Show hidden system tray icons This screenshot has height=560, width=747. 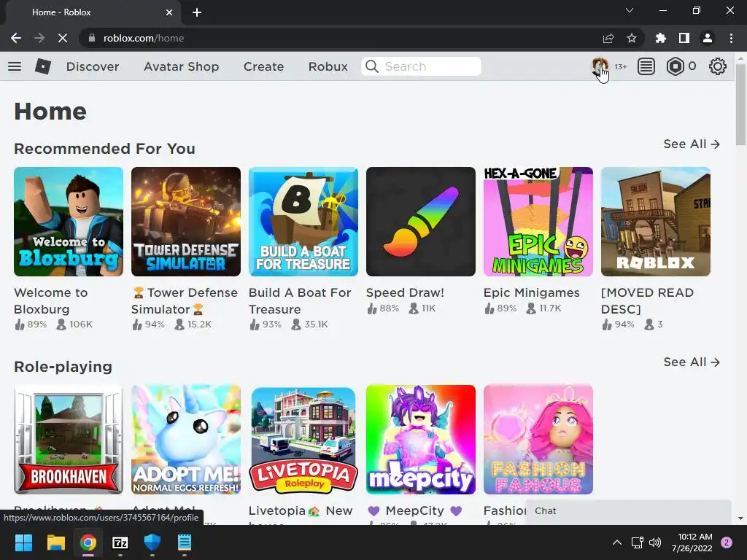617,542
